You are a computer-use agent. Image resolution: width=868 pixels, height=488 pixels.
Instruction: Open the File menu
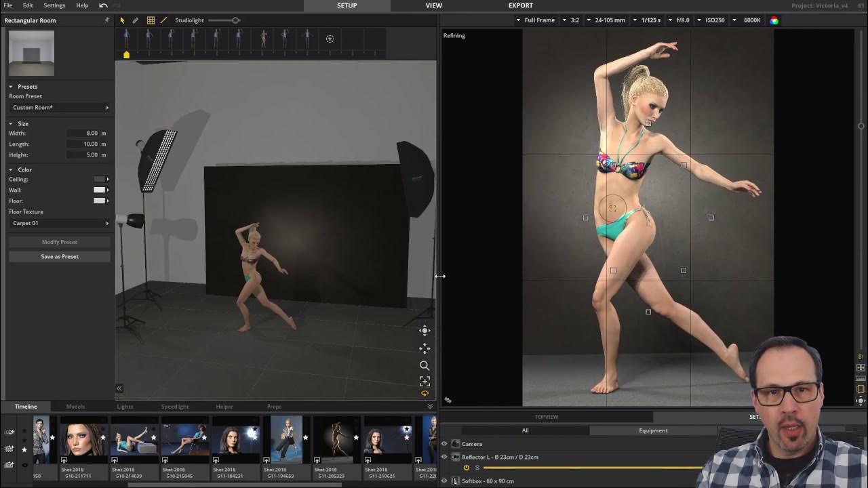pyautogui.click(x=8, y=5)
